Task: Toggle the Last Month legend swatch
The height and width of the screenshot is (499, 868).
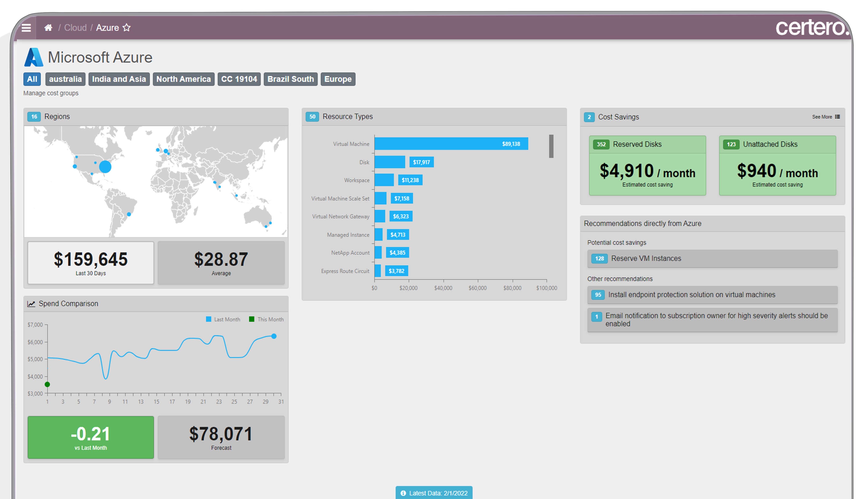Action: (x=208, y=320)
